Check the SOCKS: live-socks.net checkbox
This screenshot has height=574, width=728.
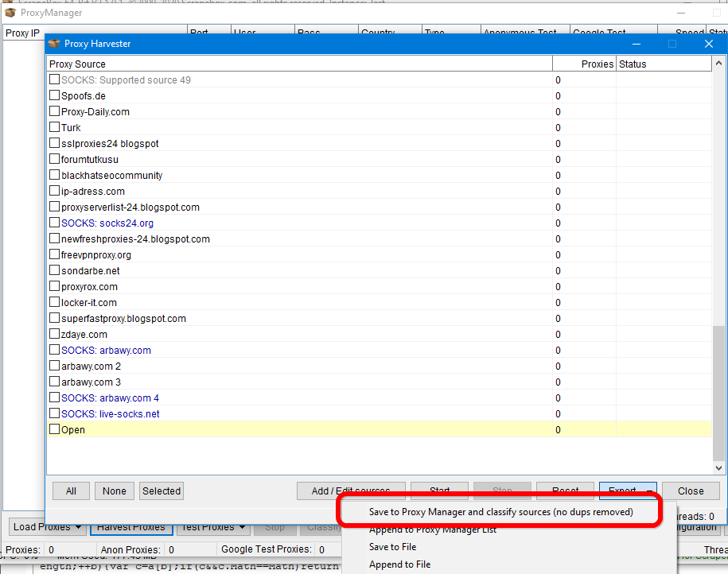click(x=54, y=413)
